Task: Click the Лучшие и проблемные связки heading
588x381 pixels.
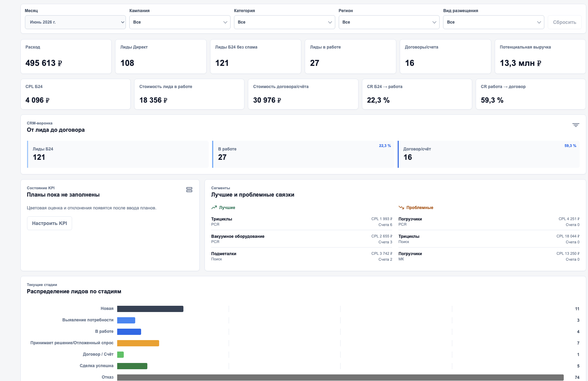Action: [253, 195]
